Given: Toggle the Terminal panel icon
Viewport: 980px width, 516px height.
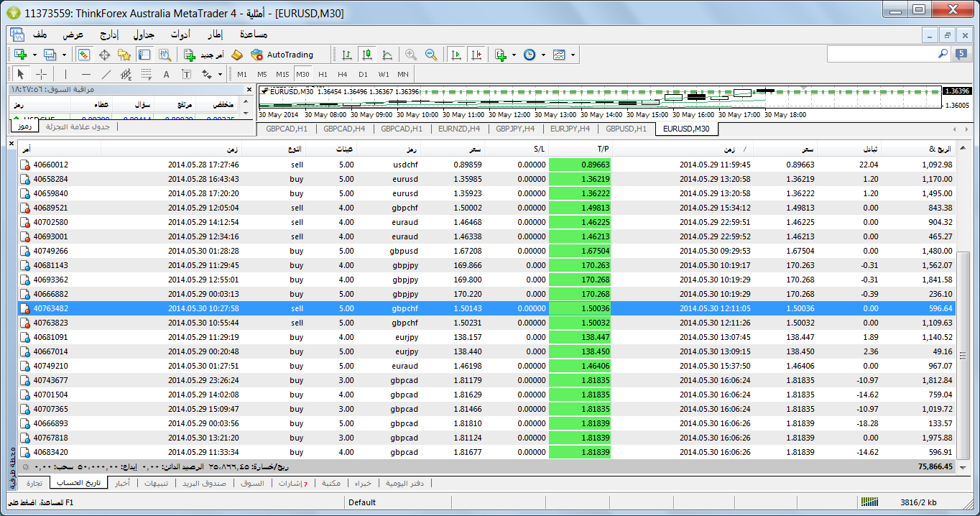Looking at the screenshot, I should click(144, 55).
